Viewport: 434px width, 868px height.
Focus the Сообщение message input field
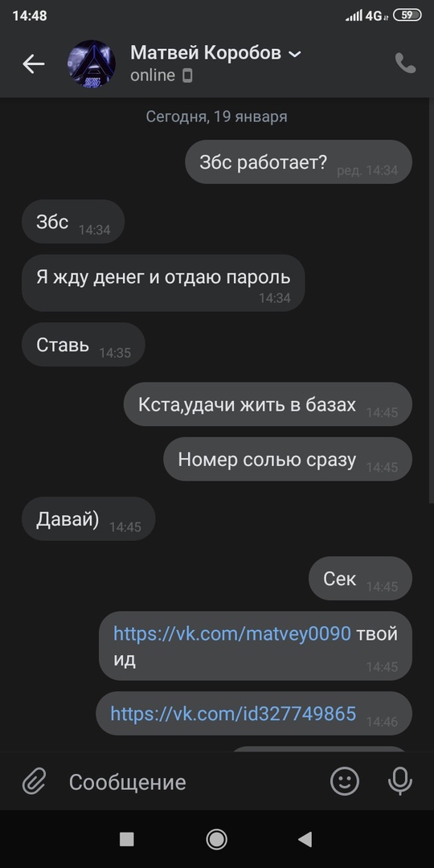[188, 782]
